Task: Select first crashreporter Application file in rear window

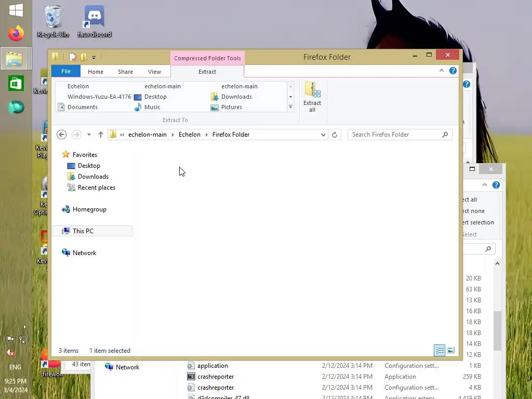Action: click(216, 377)
